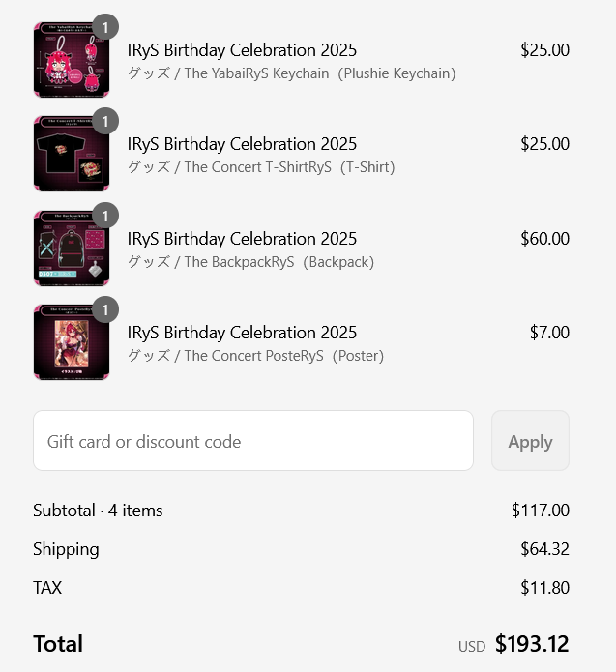Click the Total amount $193.12

(x=532, y=644)
